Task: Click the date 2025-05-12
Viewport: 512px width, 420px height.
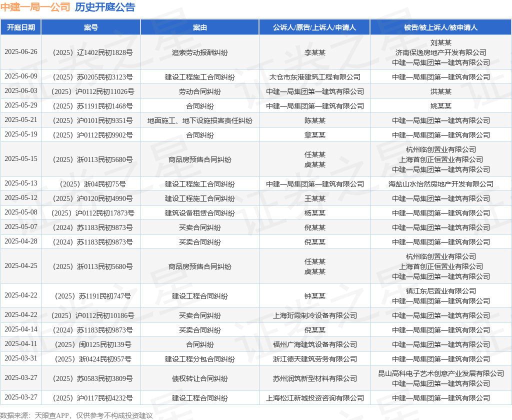Action: point(21,198)
